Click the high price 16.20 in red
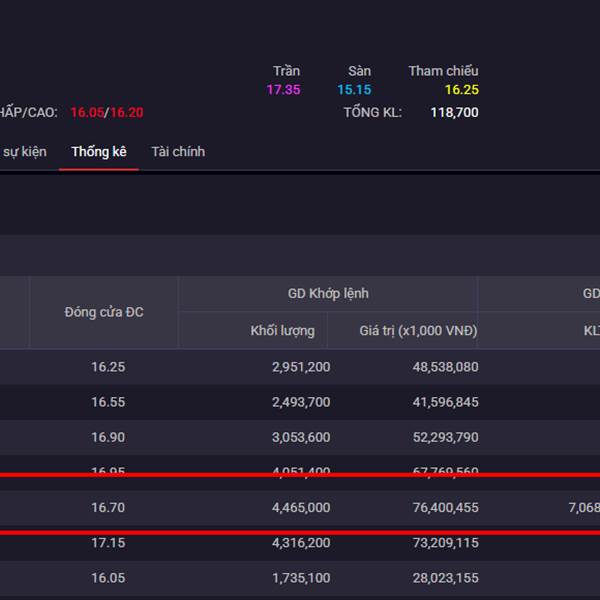The width and height of the screenshot is (600, 600). (x=127, y=113)
